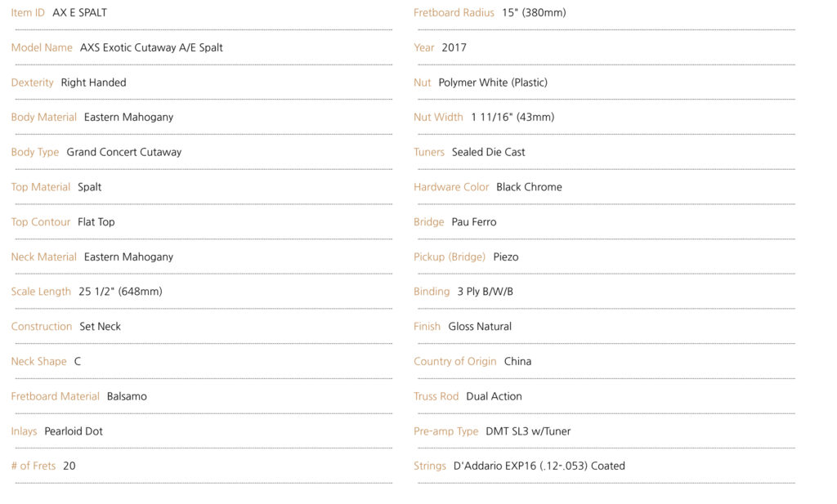The height and width of the screenshot is (504, 837).
Task: Click the Top Material label
Action: pos(41,187)
